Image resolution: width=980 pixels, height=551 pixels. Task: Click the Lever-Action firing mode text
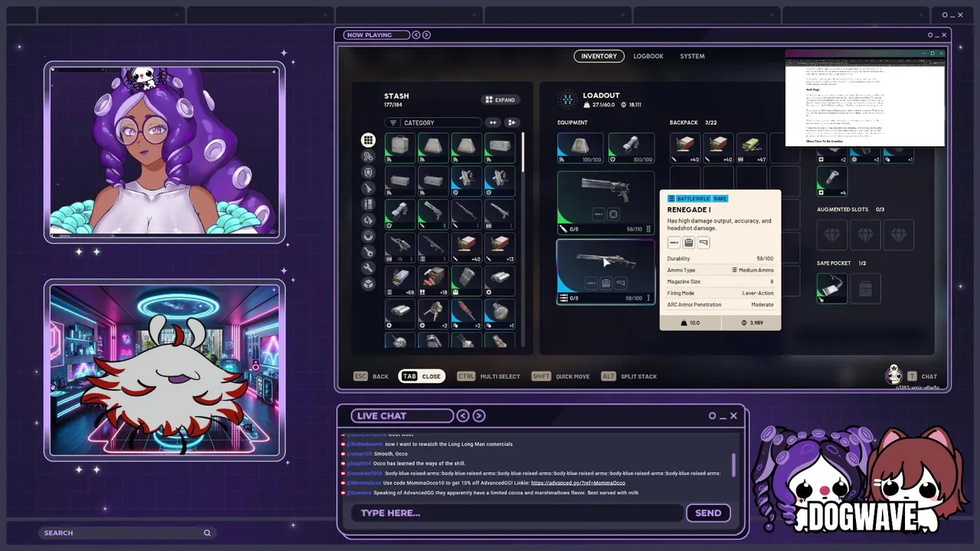click(758, 293)
